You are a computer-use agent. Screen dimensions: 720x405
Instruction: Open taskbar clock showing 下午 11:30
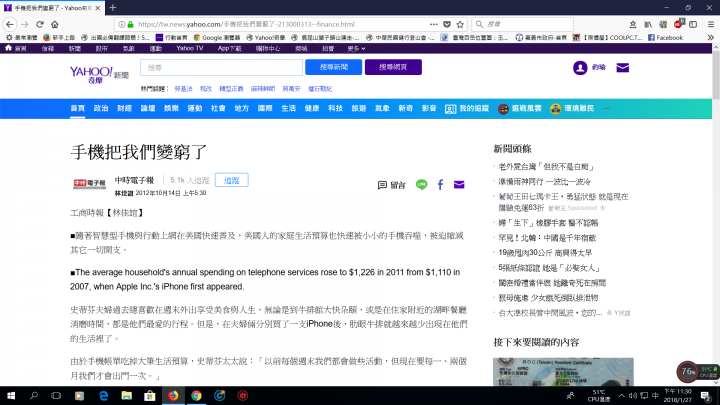tap(678, 395)
